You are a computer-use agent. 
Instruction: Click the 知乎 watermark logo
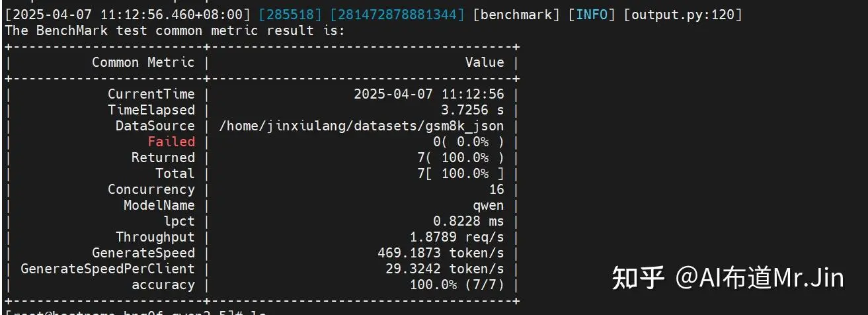(x=638, y=278)
